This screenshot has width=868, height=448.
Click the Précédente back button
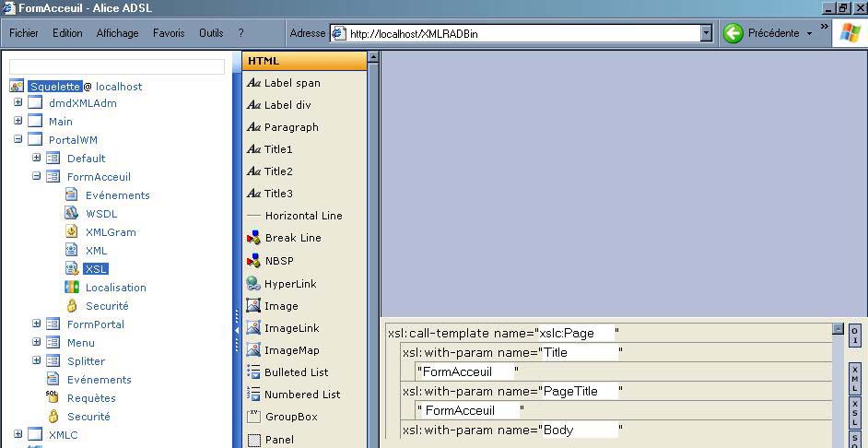[762, 33]
